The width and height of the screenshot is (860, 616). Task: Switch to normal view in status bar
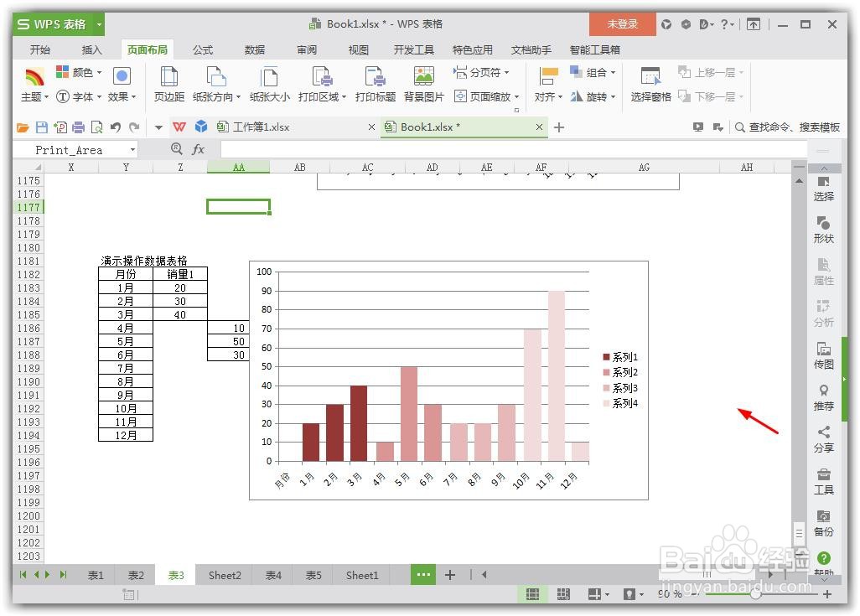pos(532,594)
